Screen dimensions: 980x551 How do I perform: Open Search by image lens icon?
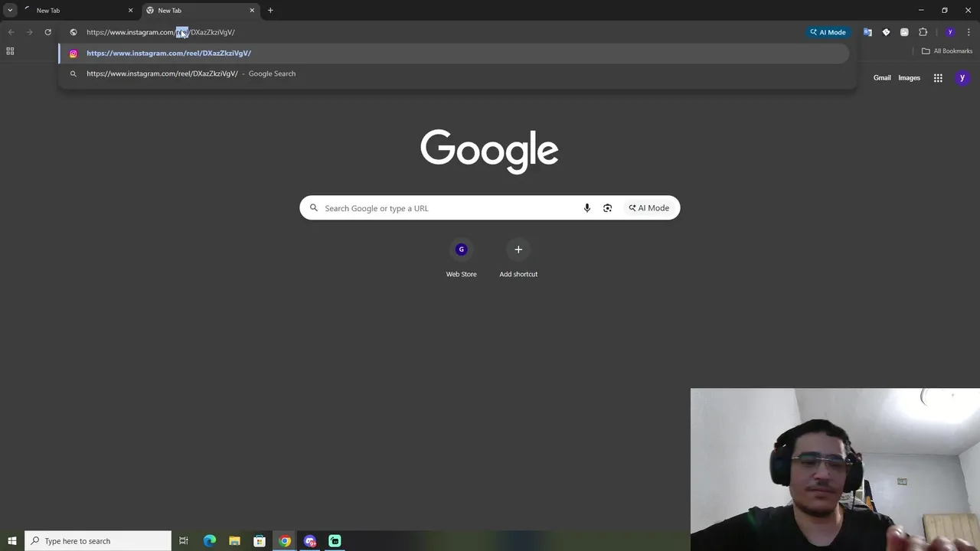point(607,208)
